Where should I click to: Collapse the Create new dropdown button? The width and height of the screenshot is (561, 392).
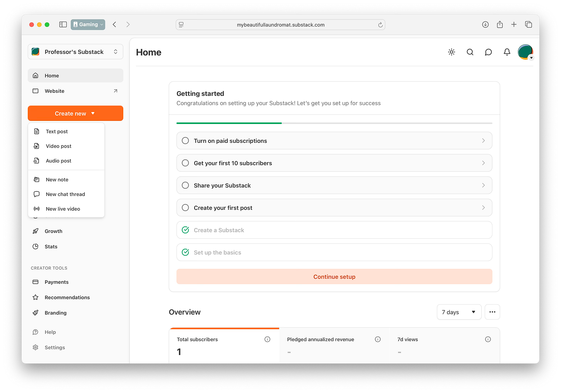[x=76, y=113]
